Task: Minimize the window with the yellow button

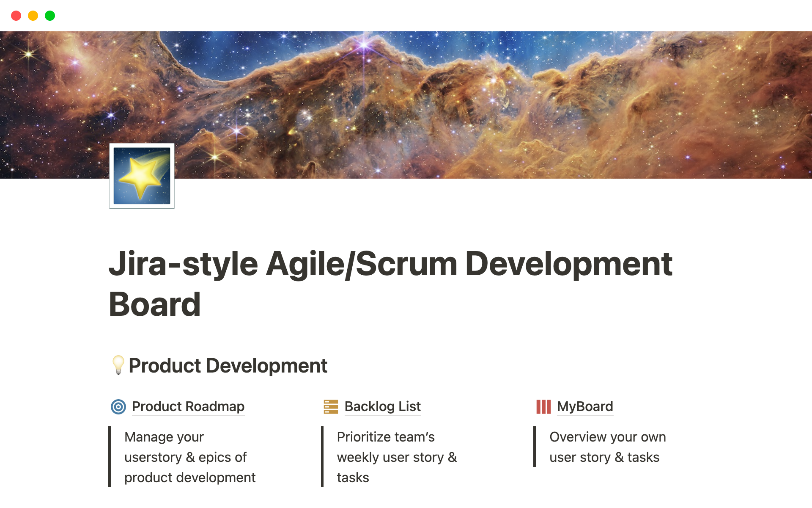Action: click(33, 16)
